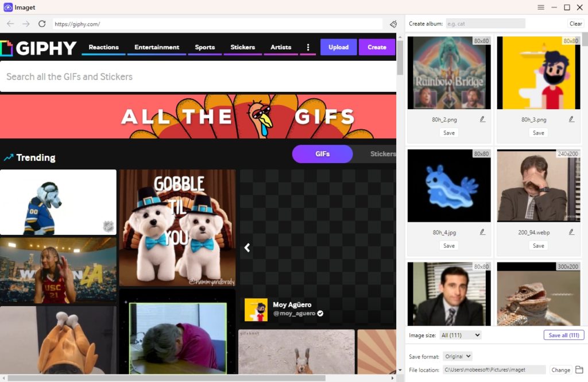Switch to the GIFs toggle
Image resolution: width=588 pixels, height=382 pixels.
click(322, 154)
